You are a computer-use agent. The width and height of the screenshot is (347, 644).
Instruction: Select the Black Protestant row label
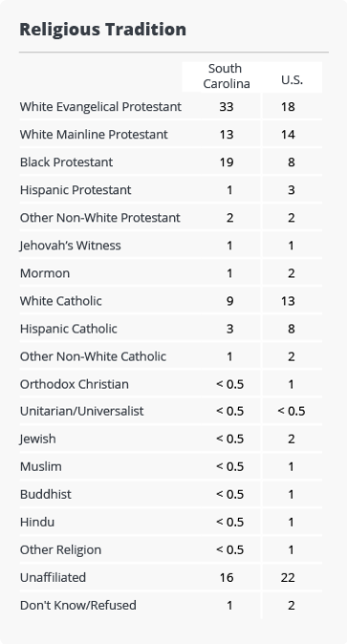pos(66,162)
